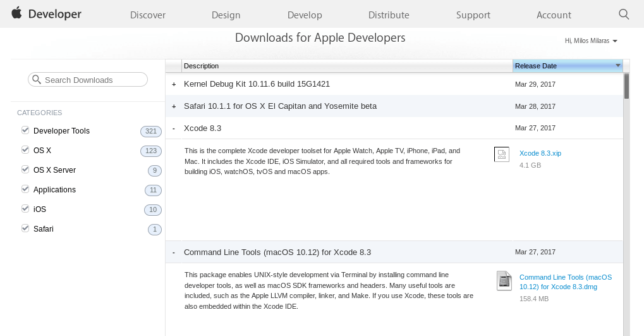Select Command Line Tools (macOS 10.12) row title

pos(277,252)
